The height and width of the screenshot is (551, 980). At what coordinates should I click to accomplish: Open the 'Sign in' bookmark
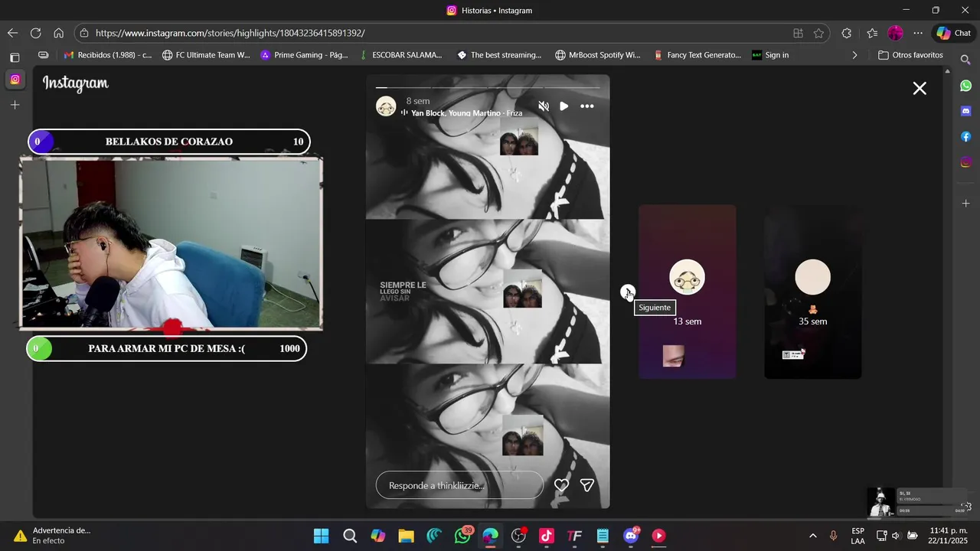click(770, 55)
